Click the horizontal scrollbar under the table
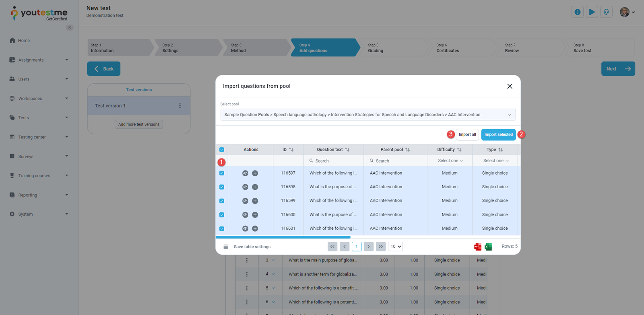The width and height of the screenshot is (644, 315). [283, 237]
